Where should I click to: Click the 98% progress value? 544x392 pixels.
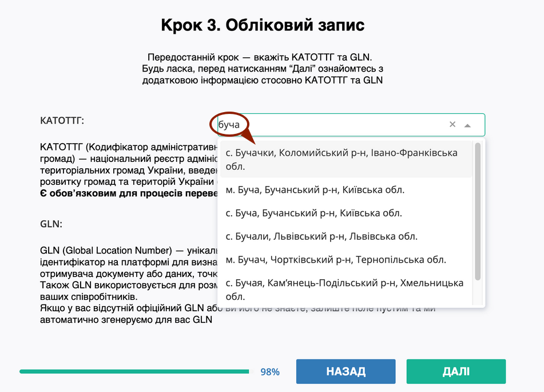point(270,372)
